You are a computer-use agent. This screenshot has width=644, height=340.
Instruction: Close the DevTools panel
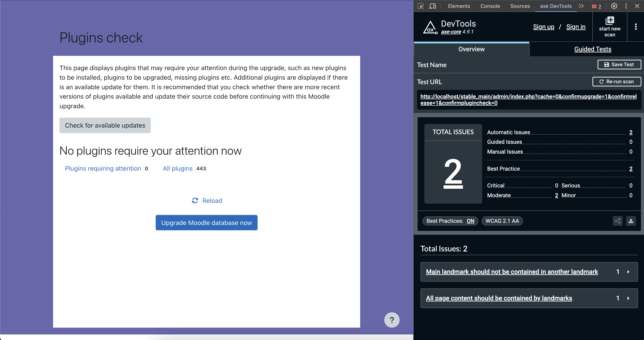point(637,6)
